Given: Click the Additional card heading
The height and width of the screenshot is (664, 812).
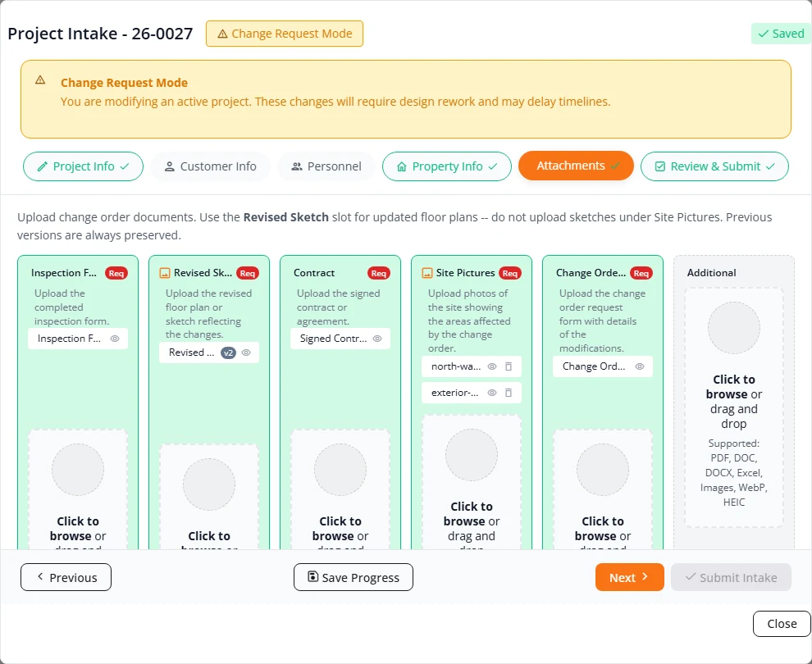Looking at the screenshot, I should (x=712, y=273).
